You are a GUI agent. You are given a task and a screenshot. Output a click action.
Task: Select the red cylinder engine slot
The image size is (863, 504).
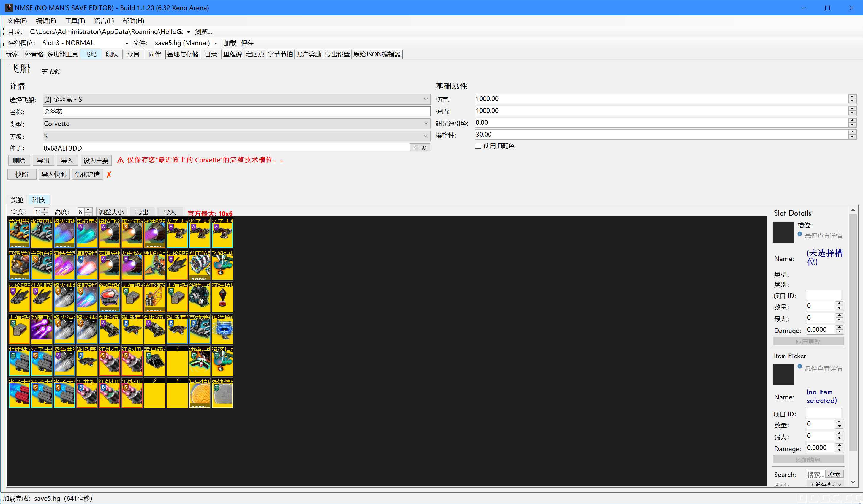pos(19,394)
